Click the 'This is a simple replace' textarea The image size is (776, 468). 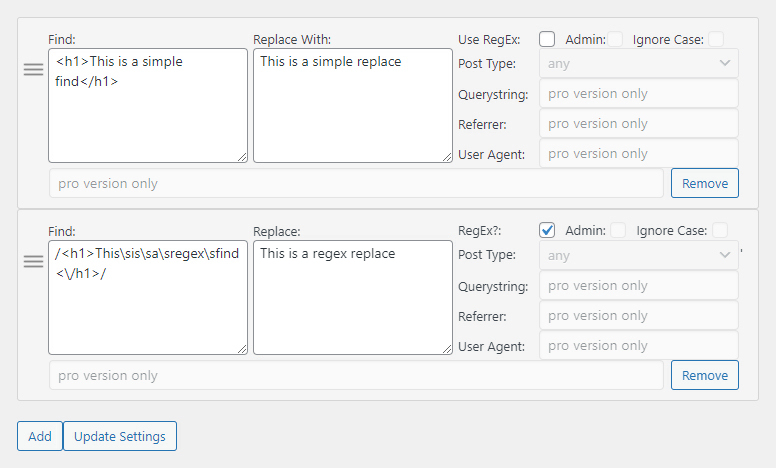coord(352,105)
